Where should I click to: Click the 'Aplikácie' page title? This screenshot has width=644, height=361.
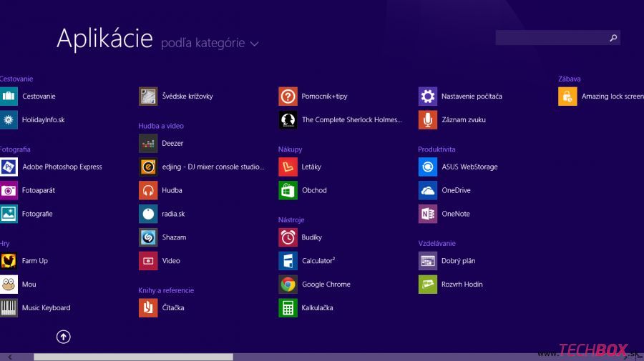[104, 39]
